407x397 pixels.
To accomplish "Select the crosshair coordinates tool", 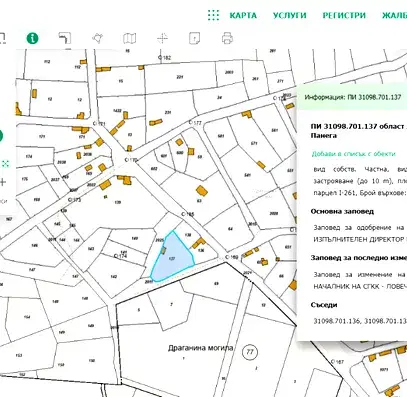I will coord(162,38).
